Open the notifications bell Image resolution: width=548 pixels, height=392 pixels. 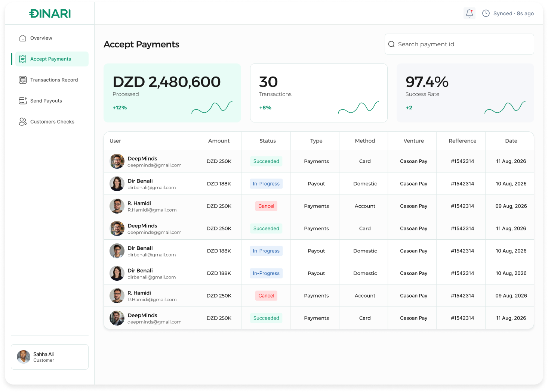tap(470, 13)
